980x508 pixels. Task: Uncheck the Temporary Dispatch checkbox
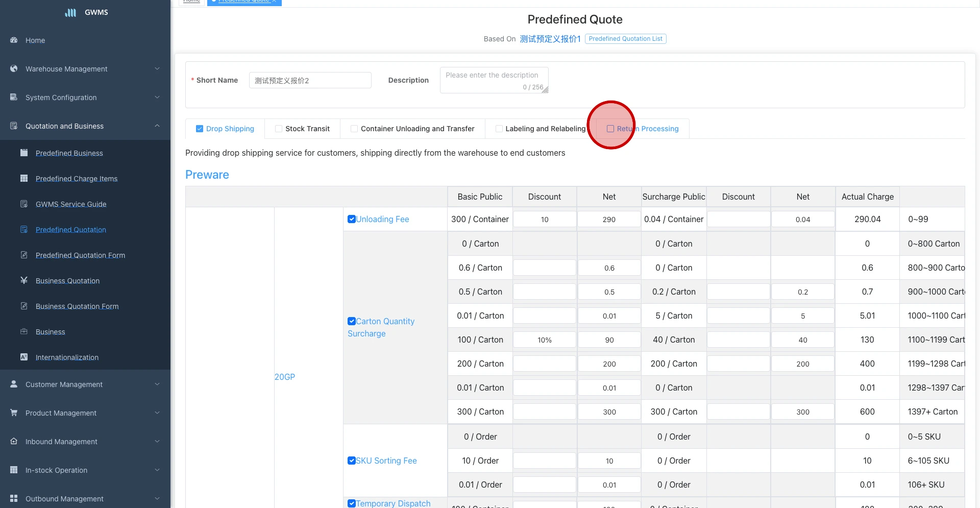(352, 503)
